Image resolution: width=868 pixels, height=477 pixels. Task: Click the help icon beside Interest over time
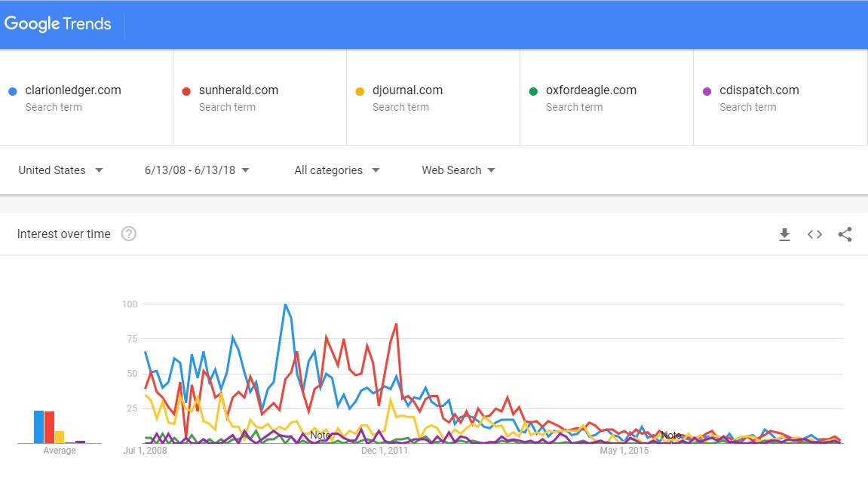coord(129,234)
